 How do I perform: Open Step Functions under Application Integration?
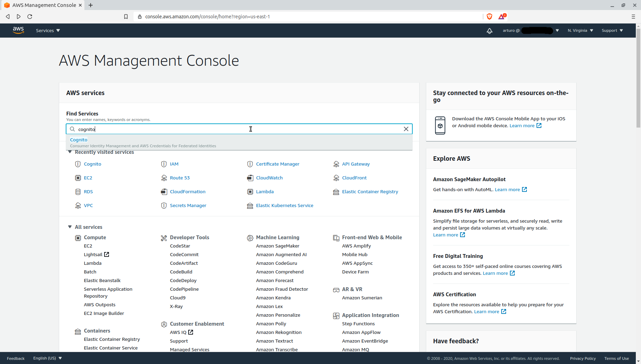358,324
